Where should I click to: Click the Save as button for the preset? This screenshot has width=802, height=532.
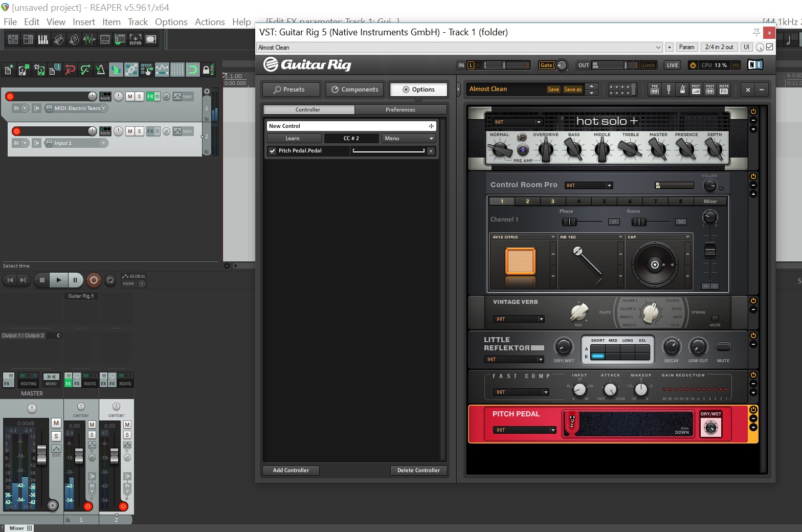coord(573,90)
